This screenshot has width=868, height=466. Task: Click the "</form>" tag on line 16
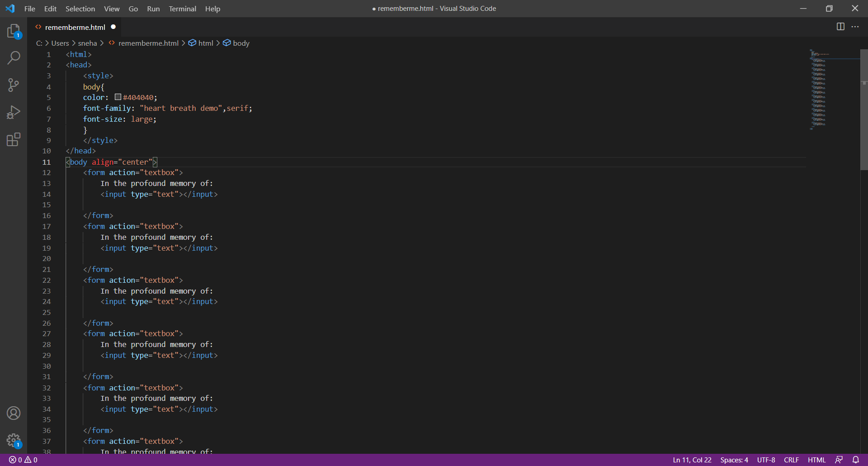[x=98, y=215]
